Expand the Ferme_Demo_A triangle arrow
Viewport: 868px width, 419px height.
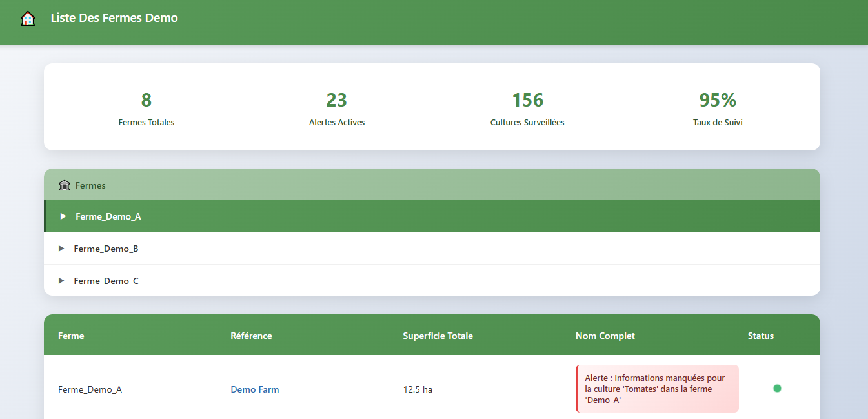[63, 216]
